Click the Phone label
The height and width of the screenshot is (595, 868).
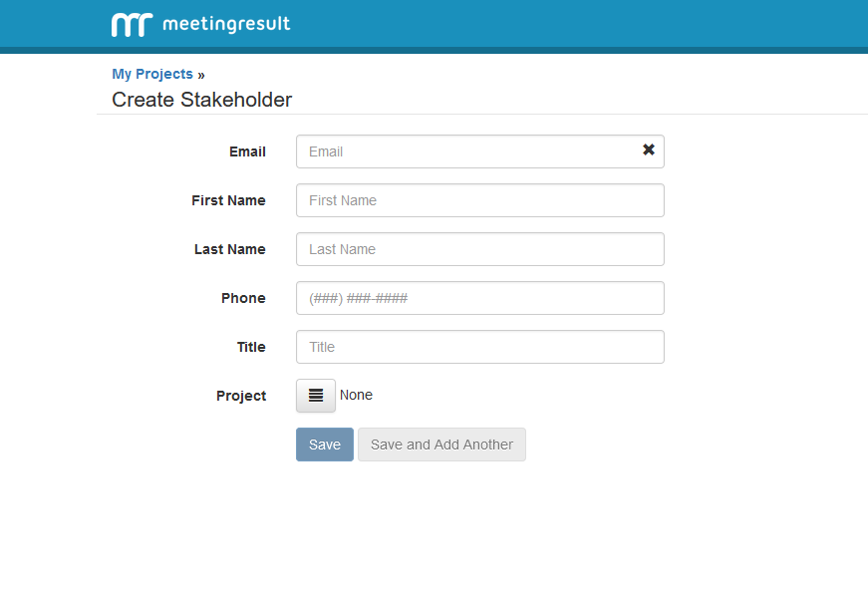point(243,298)
